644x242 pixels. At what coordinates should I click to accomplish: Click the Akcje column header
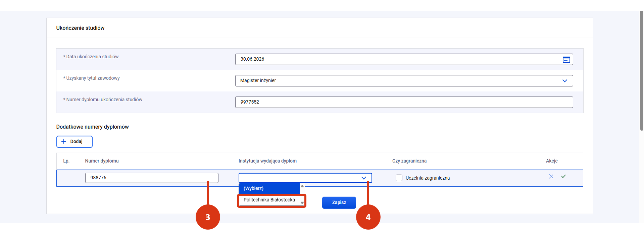pos(552,161)
